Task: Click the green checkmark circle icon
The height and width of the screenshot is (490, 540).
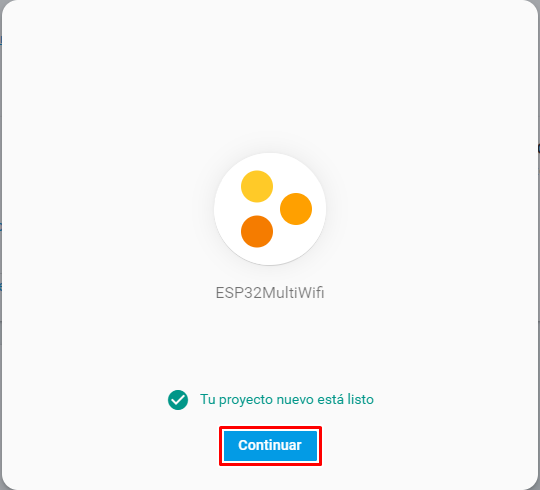Action: [178, 400]
